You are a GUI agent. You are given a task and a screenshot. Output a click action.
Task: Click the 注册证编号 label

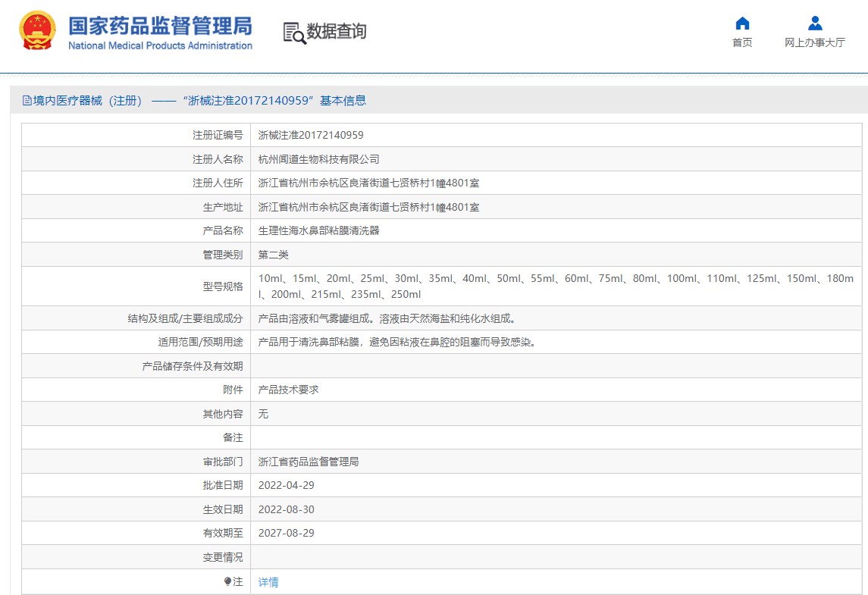pos(218,135)
